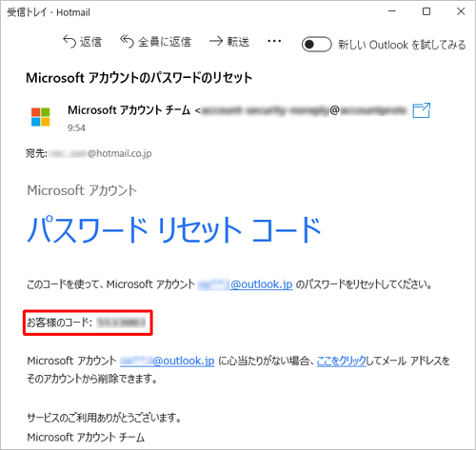Forward the email via 転送

tap(229, 42)
